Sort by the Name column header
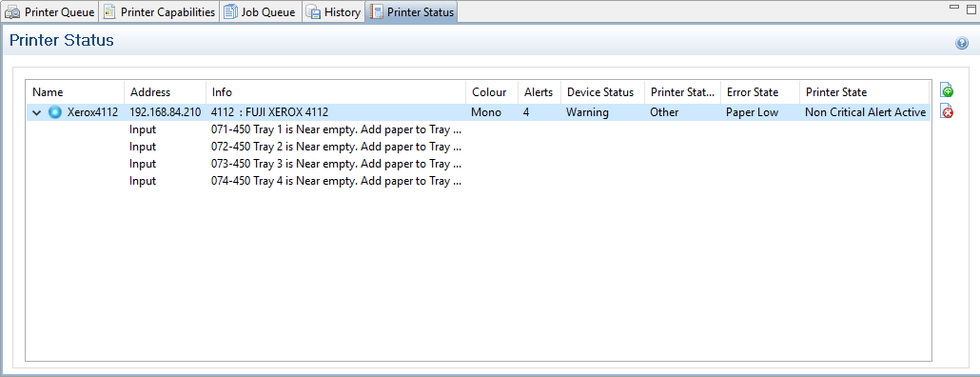 [x=75, y=92]
